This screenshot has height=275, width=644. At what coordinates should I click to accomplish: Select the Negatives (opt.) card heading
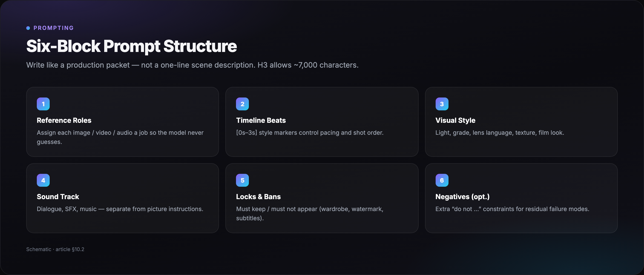click(x=463, y=197)
